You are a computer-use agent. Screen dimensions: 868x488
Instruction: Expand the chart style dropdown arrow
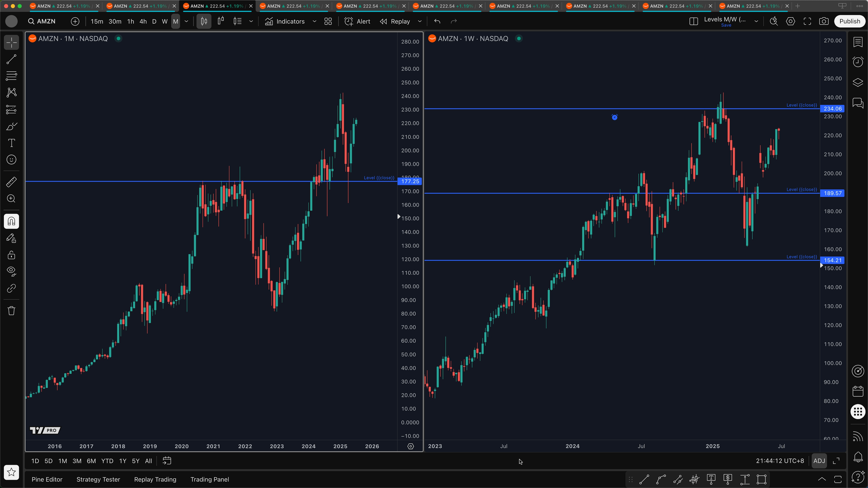[251, 21]
